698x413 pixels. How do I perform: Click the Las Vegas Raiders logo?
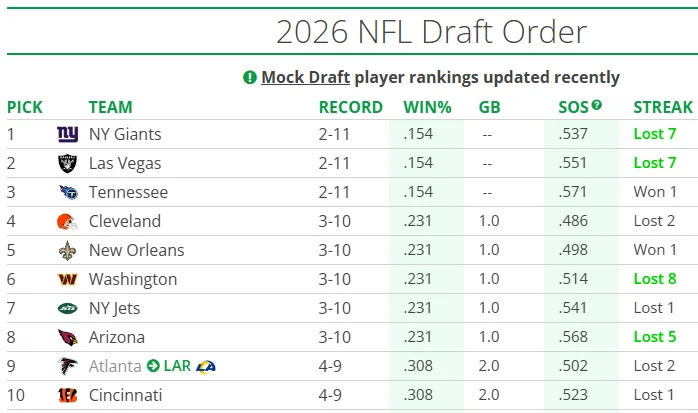click(x=67, y=163)
